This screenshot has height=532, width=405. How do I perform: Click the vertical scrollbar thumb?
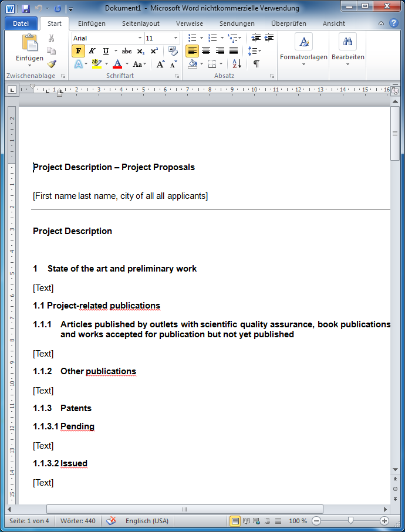pos(395,133)
